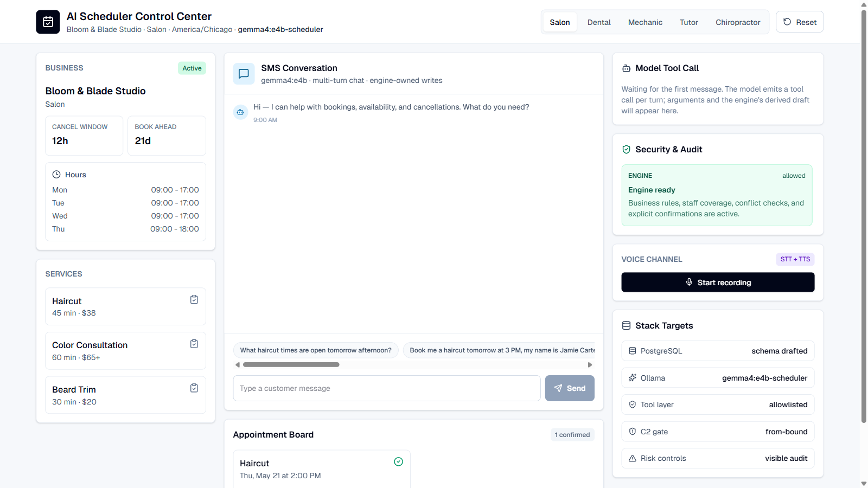Click the page vertical scrollbar thumb
The height and width of the screenshot is (488, 868).
[864, 216]
